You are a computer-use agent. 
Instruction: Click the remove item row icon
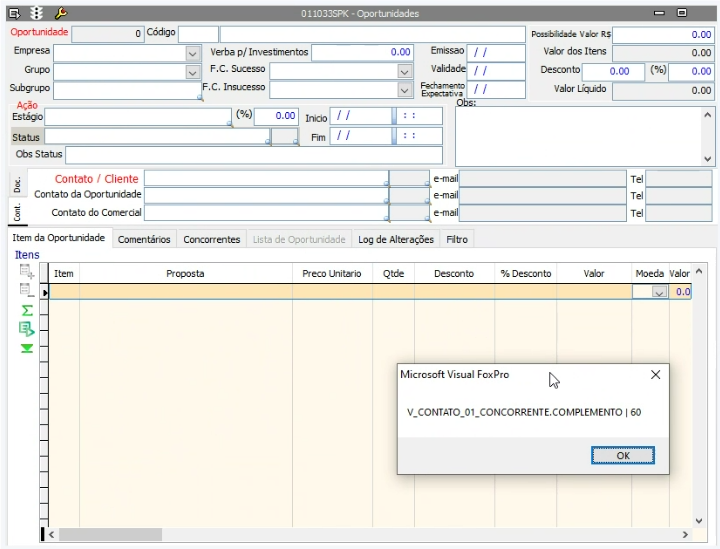pos(27,291)
